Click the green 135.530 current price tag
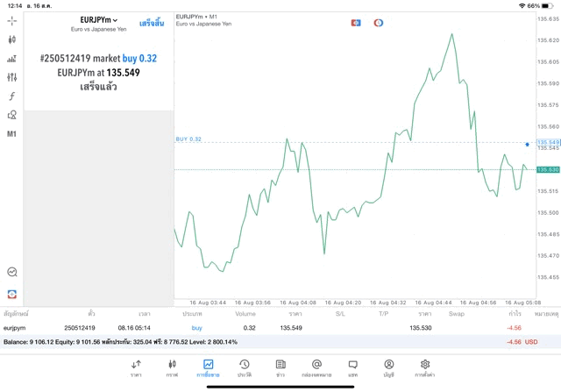Viewport: 561px width, 392px height. 548,169
